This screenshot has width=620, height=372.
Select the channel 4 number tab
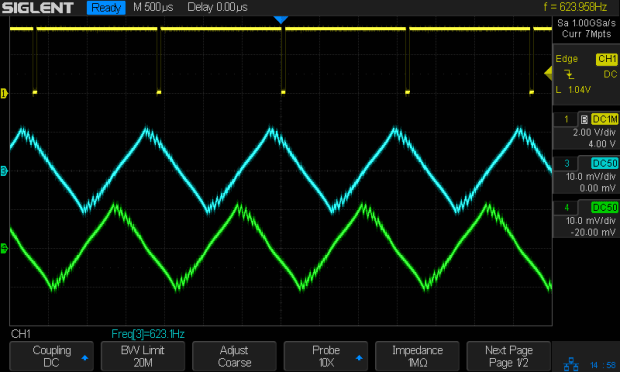[566, 208]
